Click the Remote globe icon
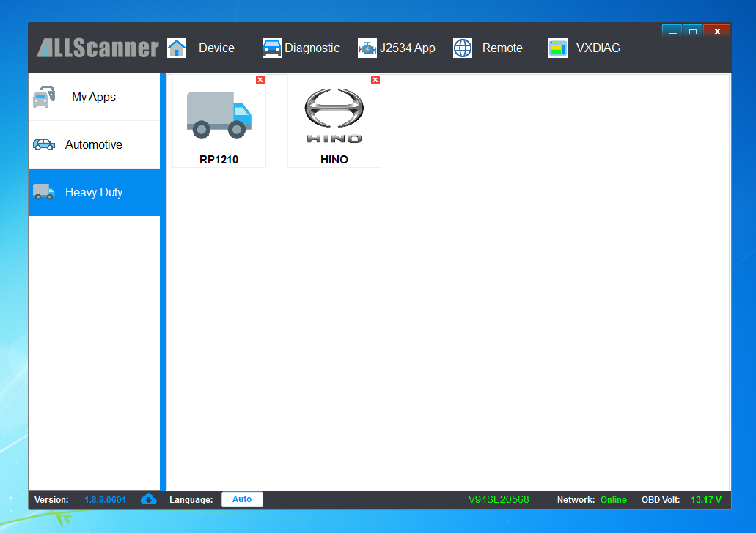The image size is (756, 533). click(463, 48)
